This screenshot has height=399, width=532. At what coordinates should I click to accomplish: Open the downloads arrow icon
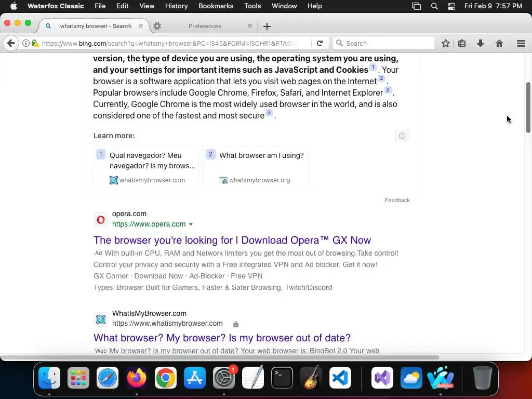481,43
